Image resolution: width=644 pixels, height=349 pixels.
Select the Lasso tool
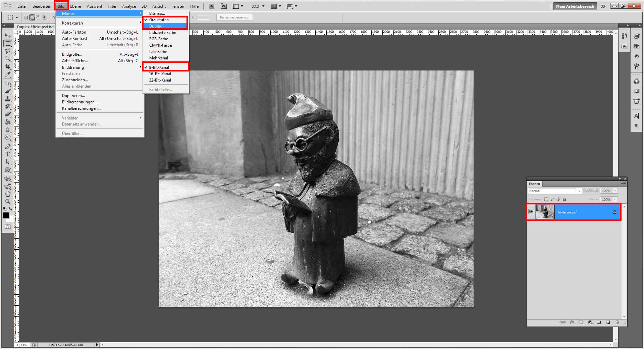(x=7, y=51)
